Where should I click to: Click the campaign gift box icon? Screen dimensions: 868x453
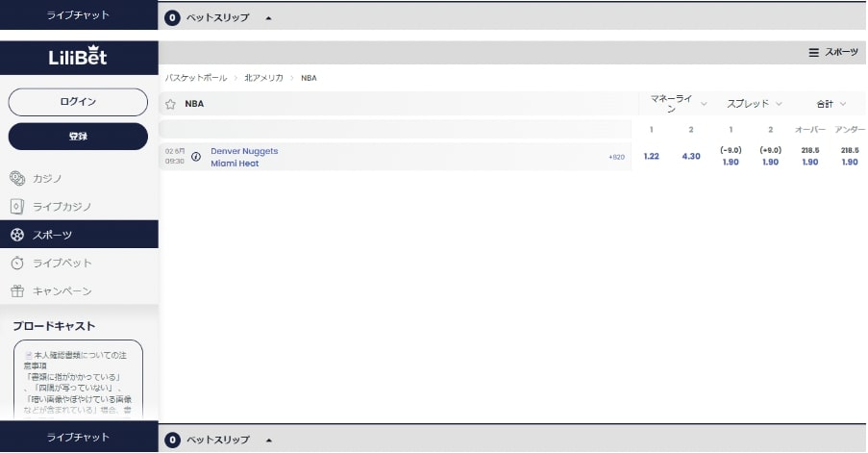(17, 290)
